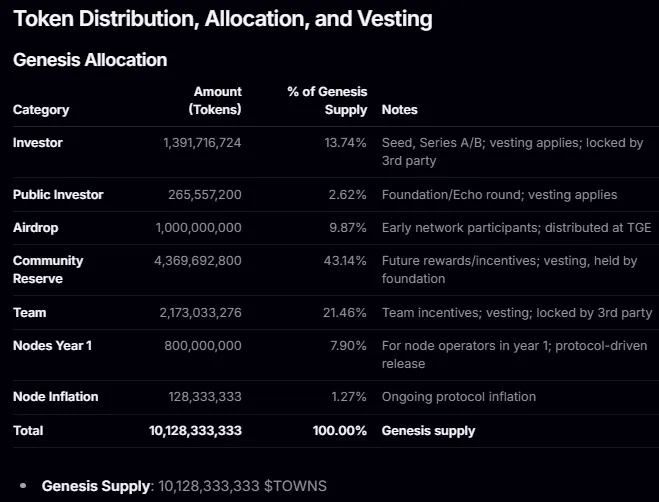Click the Investor amount 1,391,716,724
Image resolution: width=659 pixels, height=502 pixels.
tap(202, 143)
